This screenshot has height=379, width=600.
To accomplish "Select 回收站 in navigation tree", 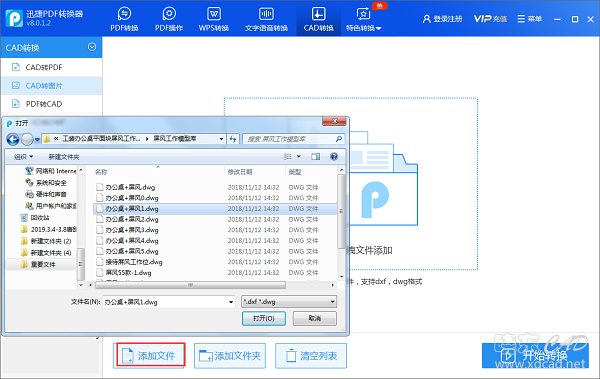I will [35, 218].
